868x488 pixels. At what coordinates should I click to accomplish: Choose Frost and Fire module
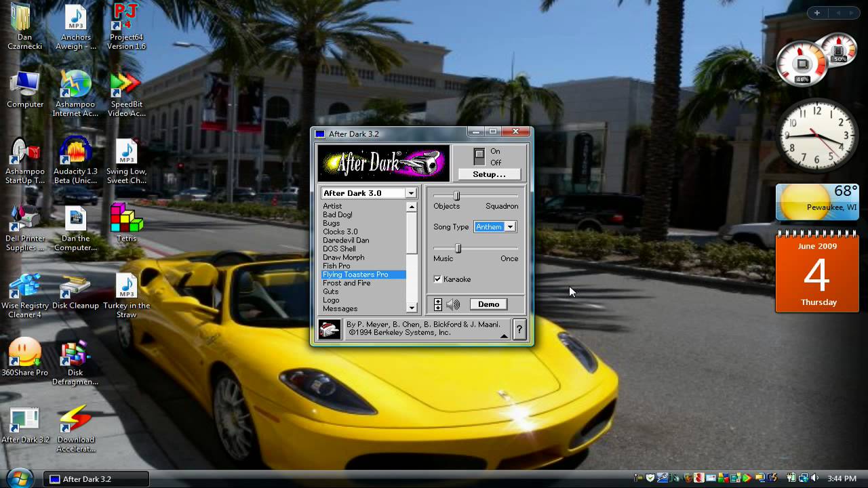363,283
